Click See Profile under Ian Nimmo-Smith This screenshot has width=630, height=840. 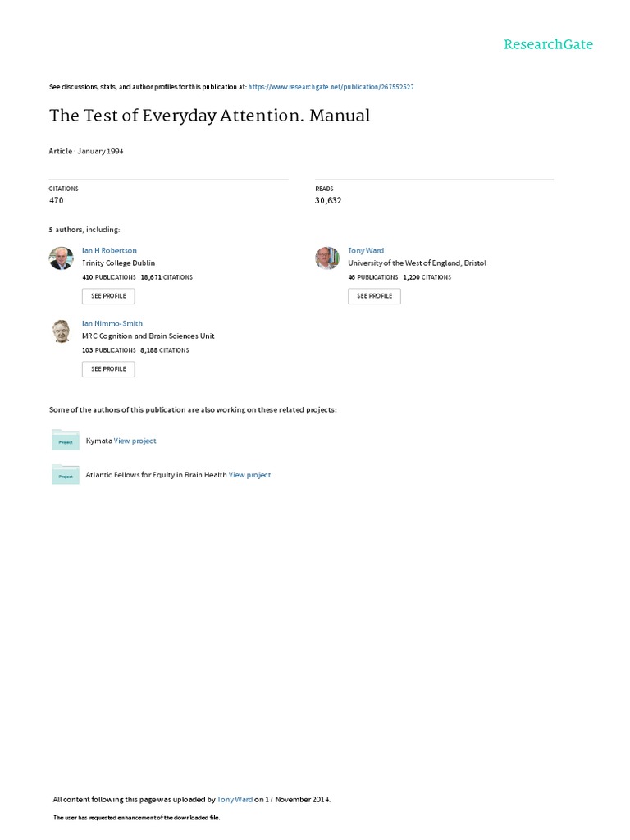coord(108,368)
